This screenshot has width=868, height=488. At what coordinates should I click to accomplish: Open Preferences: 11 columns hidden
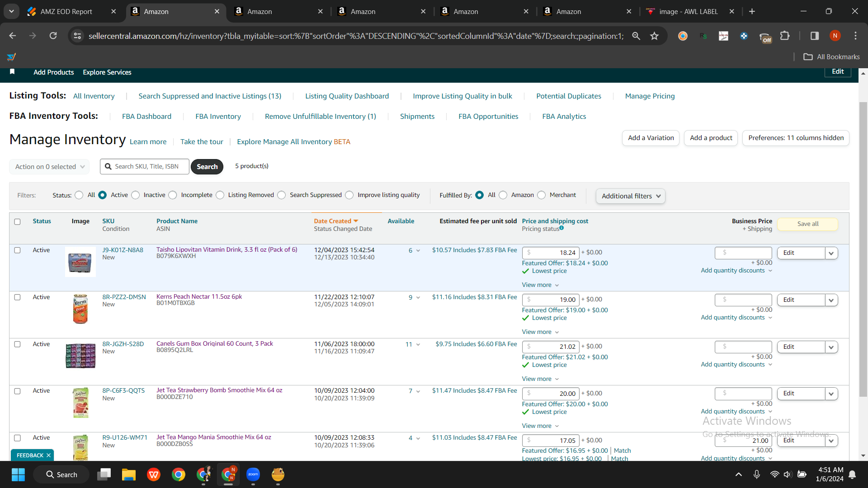click(x=796, y=138)
